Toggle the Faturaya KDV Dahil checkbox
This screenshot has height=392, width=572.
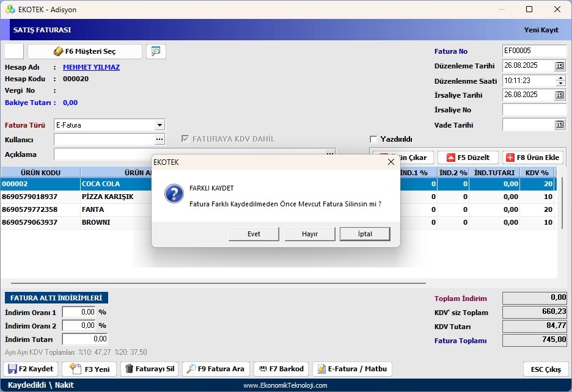point(185,139)
